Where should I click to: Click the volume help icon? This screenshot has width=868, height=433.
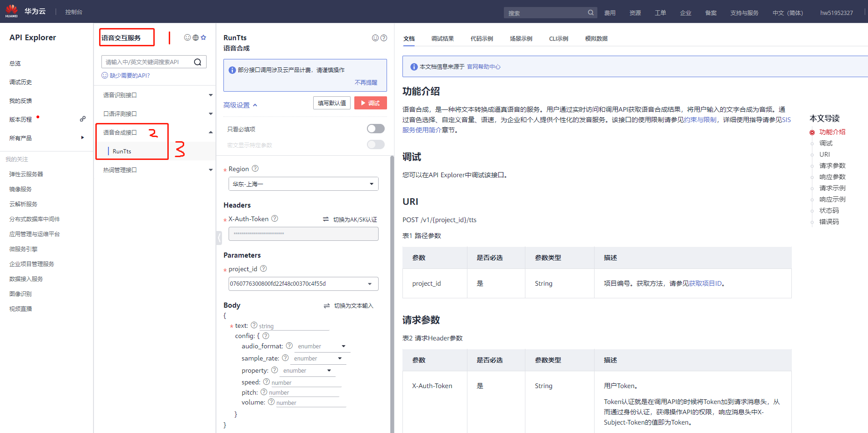coord(271,402)
